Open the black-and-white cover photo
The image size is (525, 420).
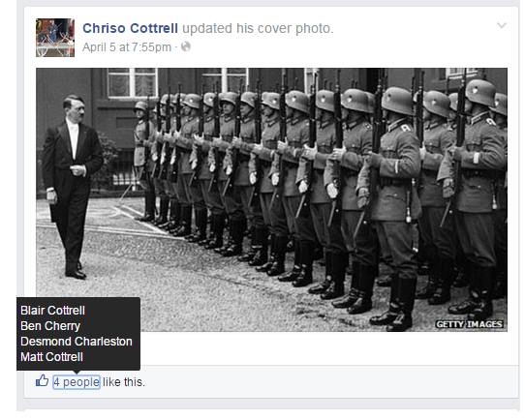coord(271,199)
